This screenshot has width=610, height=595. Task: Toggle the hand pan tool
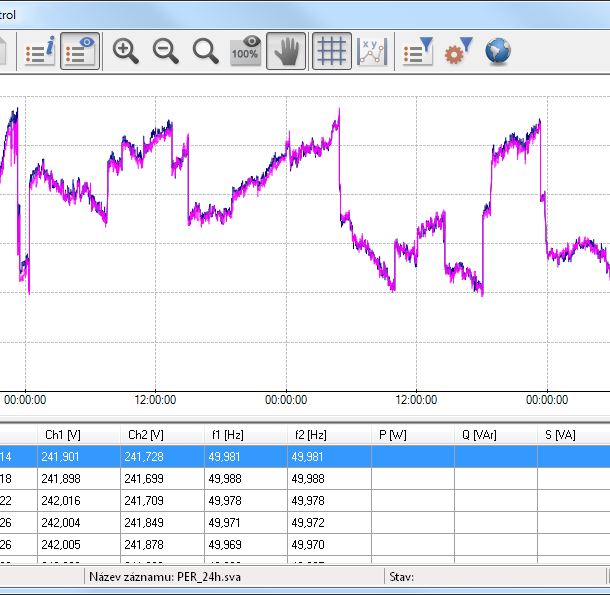coord(286,51)
